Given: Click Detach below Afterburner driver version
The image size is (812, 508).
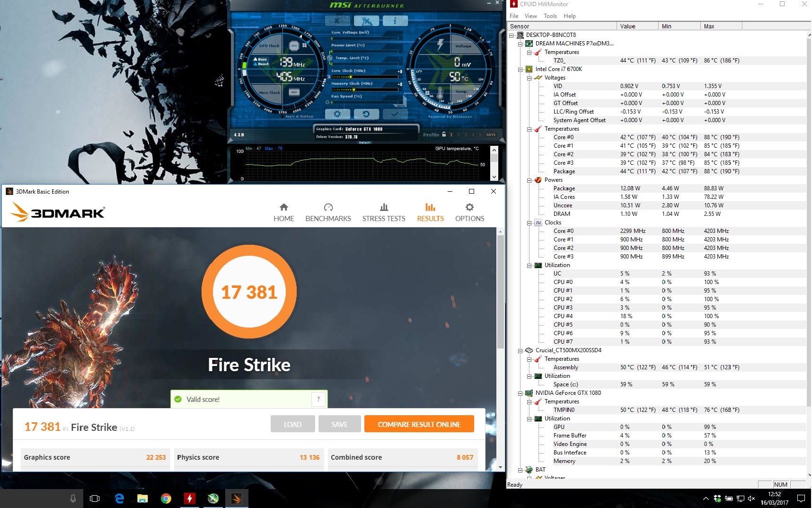Looking at the screenshot, I should (x=365, y=143).
